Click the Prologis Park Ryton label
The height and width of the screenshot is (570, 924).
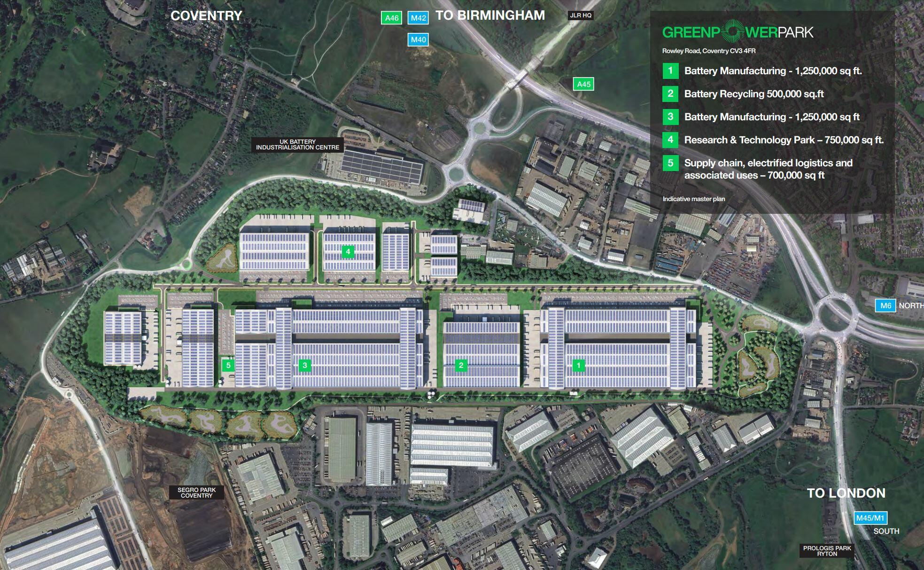[x=827, y=551]
